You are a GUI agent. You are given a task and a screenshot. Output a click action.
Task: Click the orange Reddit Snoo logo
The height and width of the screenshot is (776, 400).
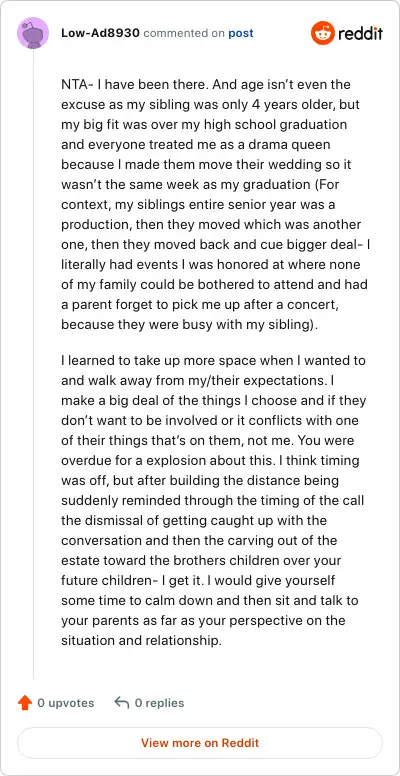323,33
